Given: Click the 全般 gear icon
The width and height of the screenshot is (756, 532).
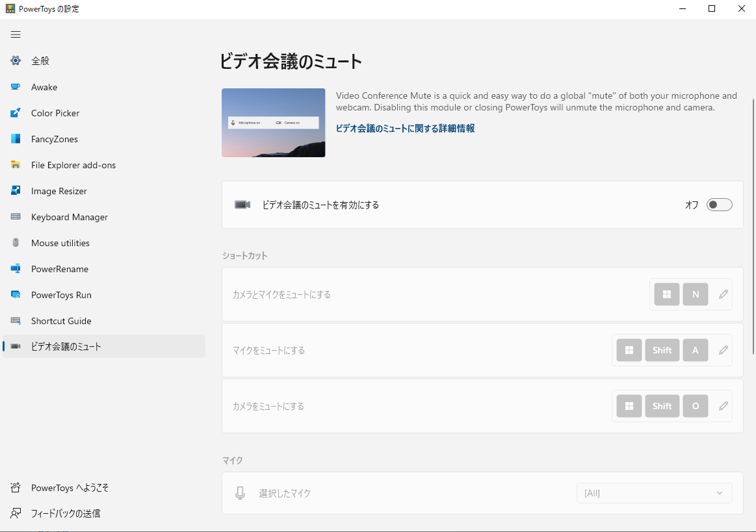Looking at the screenshot, I should (16, 60).
